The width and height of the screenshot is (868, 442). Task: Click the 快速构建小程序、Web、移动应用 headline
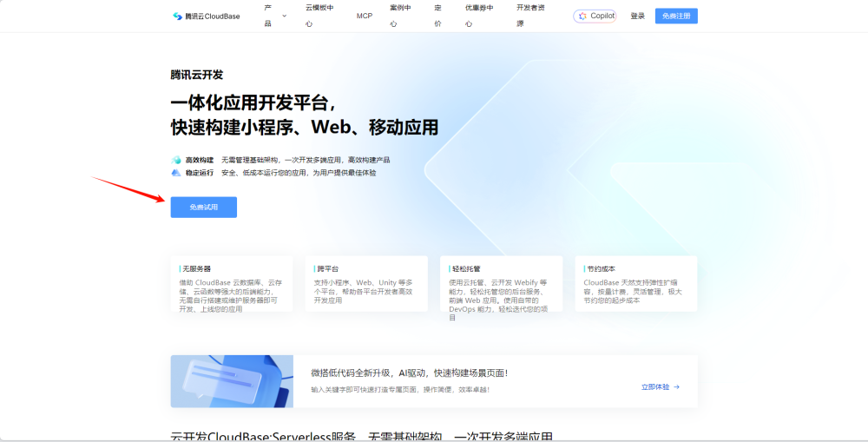click(x=305, y=128)
